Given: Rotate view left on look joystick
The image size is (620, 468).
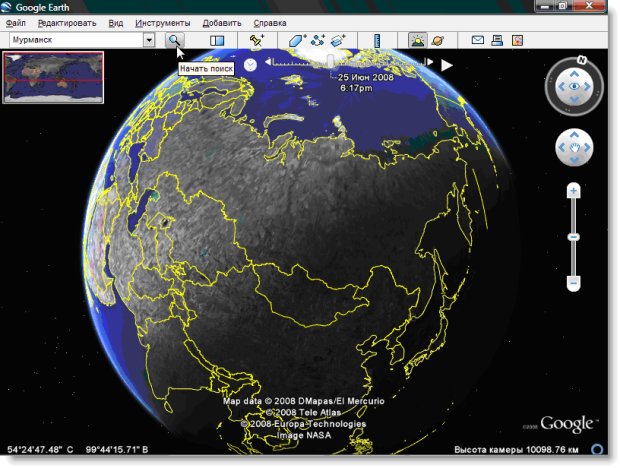Looking at the screenshot, I should (561, 87).
